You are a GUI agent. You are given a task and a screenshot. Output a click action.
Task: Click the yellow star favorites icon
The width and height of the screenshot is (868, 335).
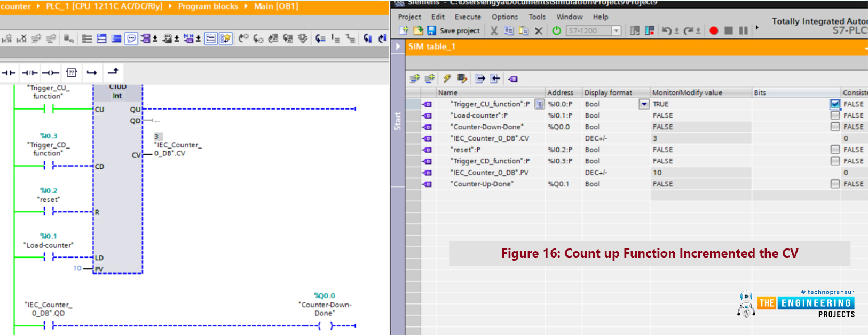pos(226,38)
